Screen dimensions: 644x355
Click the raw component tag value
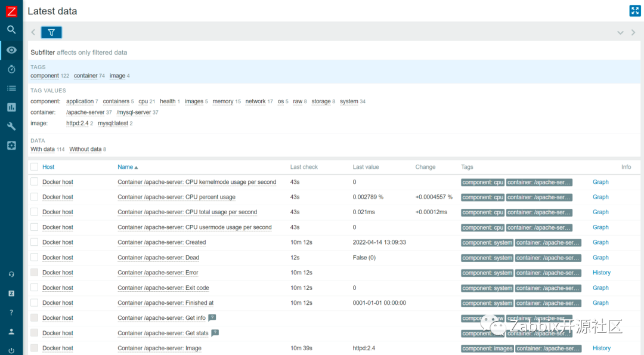tap(298, 101)
